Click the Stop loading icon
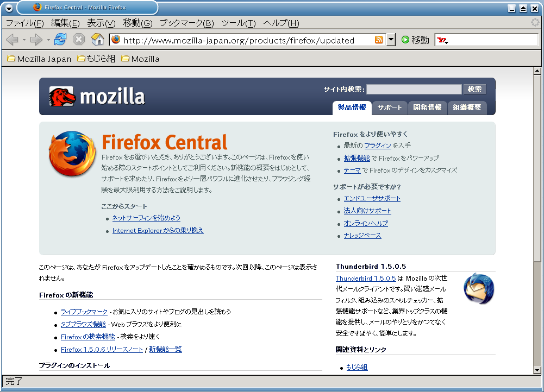The image size is (544, 392). 79,39
